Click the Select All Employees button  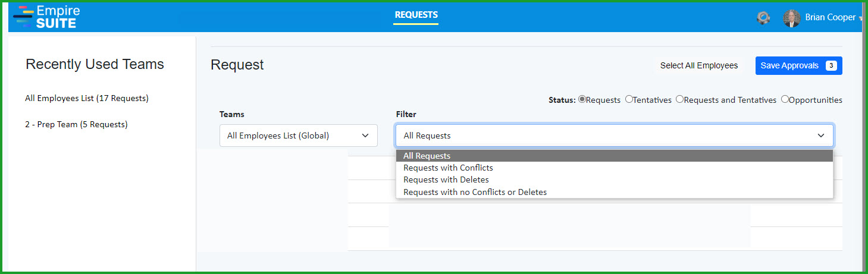[x=699, y=66]
